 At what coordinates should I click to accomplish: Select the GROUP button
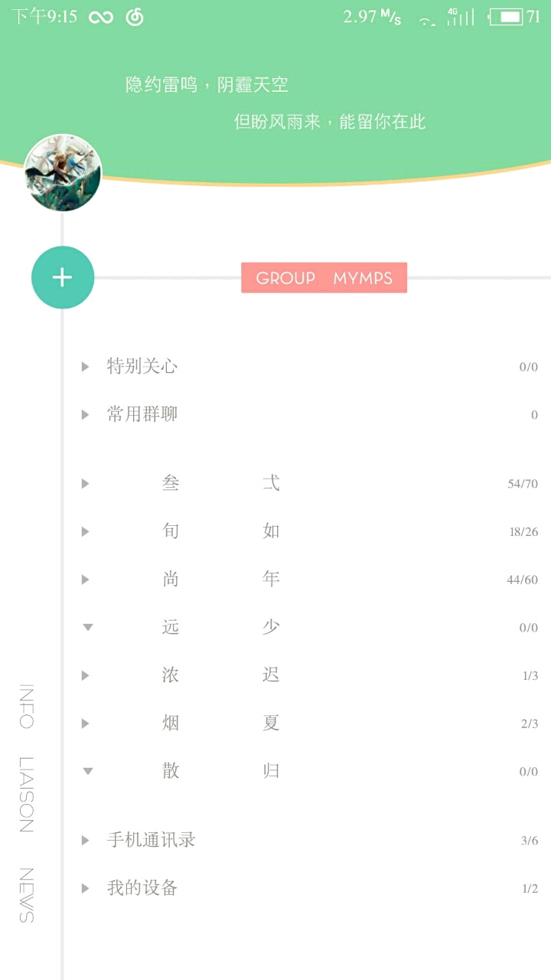tap(285, 278)
